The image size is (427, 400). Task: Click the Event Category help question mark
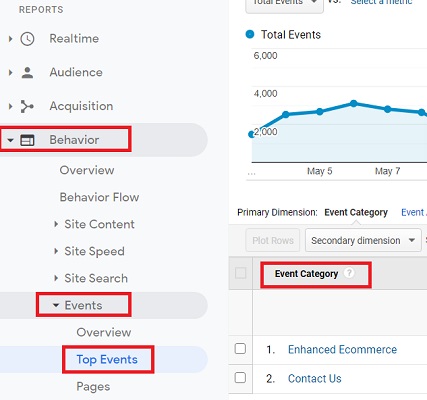click(x=349, y=273)
